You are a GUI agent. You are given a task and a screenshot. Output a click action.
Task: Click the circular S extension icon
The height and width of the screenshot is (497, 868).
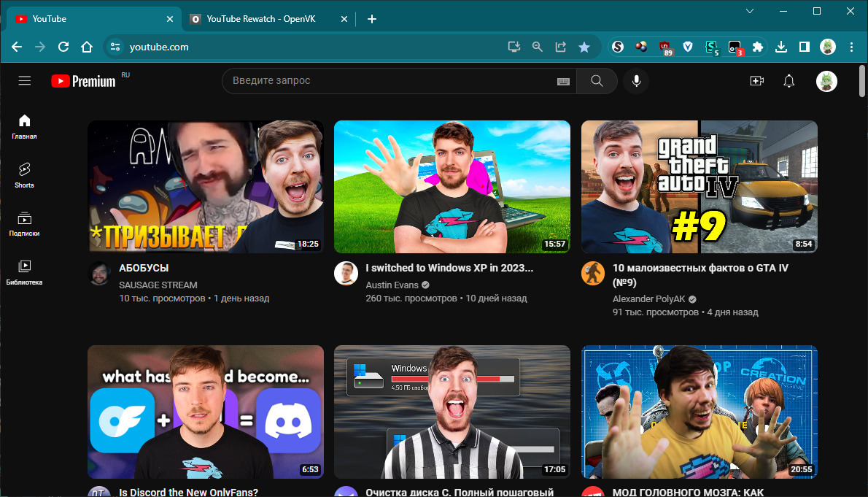click(x=618, y=47)
